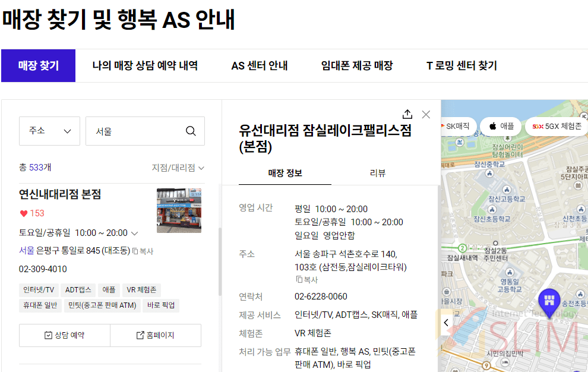Image resolution: width=588 pixels, height=372 pixels.
Task: Click the 인터넷/TV tag
Action: tap(39, 290)
